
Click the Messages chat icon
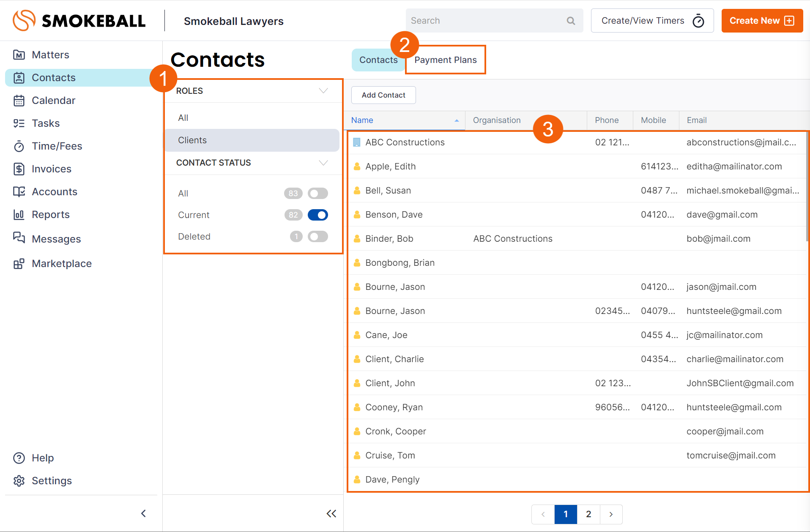pyautogui.click(x=19, y=237)
